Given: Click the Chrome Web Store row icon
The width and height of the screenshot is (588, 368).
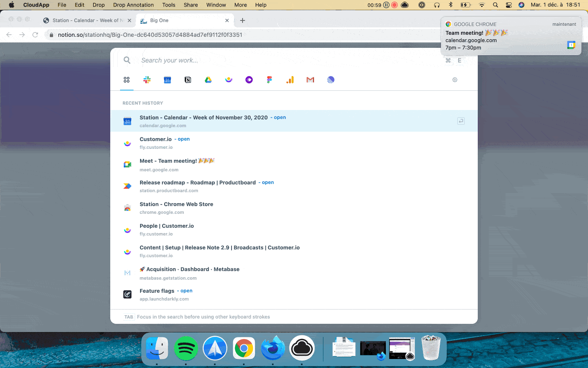Looking at the screenshot, I should tap(127, 208).
